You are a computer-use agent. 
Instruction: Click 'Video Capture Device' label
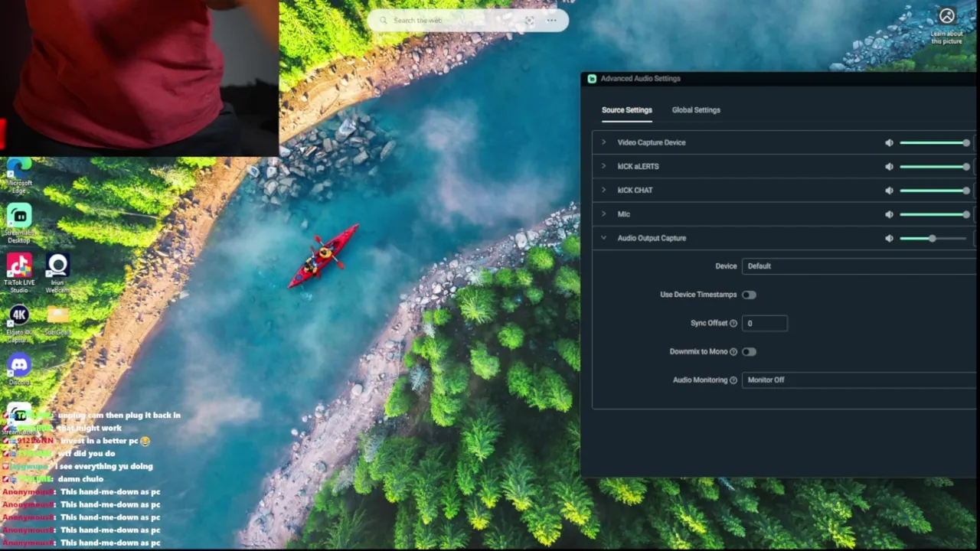click(652, 142)
